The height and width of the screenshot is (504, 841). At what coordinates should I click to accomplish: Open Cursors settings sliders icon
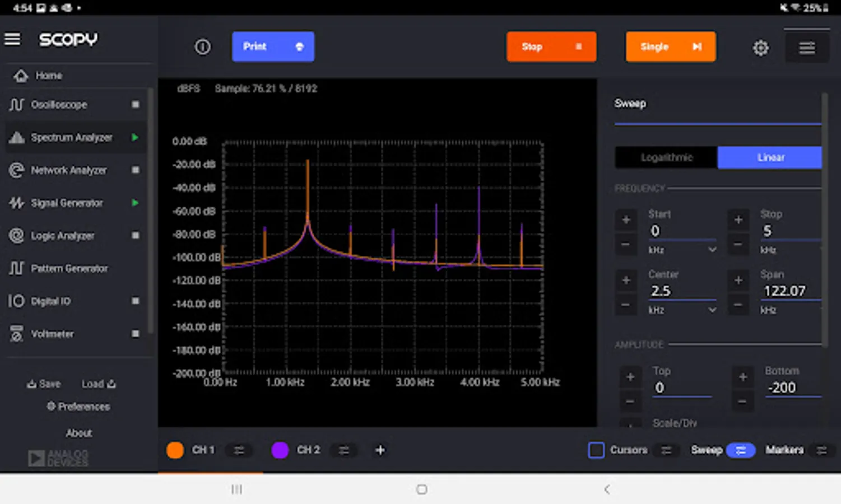tap(666, 450)
